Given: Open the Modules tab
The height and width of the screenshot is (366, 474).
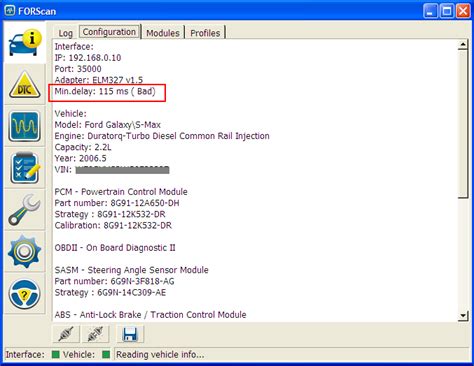Looking at the screenshot, I should click(163, 33).
